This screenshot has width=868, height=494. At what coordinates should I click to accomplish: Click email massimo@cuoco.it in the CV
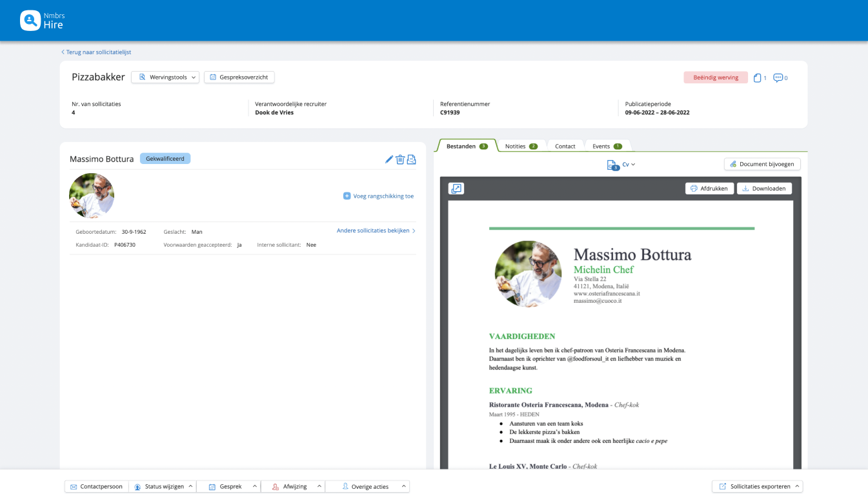coord(598,301)
